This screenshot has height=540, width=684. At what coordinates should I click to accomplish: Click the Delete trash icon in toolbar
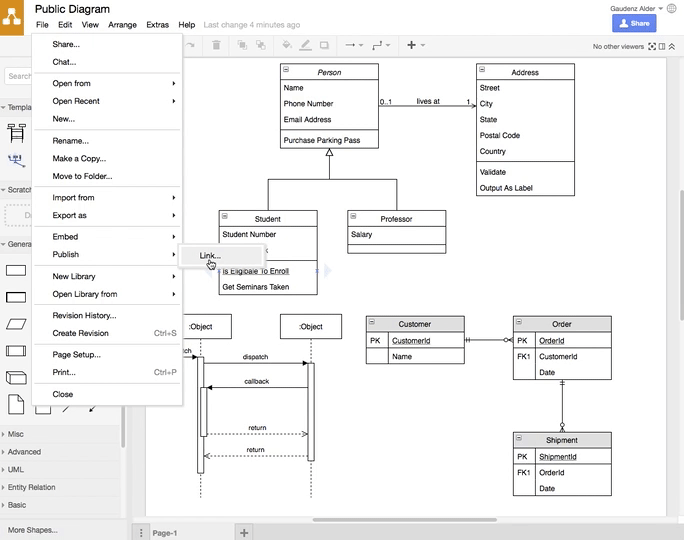click(x=216, y=45)
